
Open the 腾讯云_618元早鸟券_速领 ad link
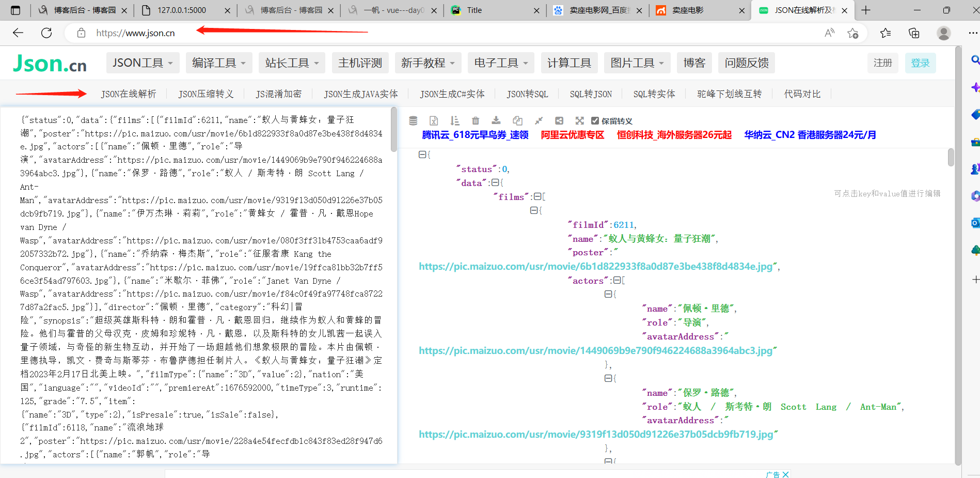[475, 135]
